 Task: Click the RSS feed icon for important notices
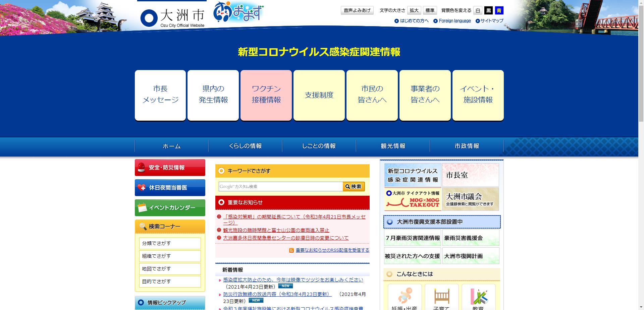tap(291, 250)
